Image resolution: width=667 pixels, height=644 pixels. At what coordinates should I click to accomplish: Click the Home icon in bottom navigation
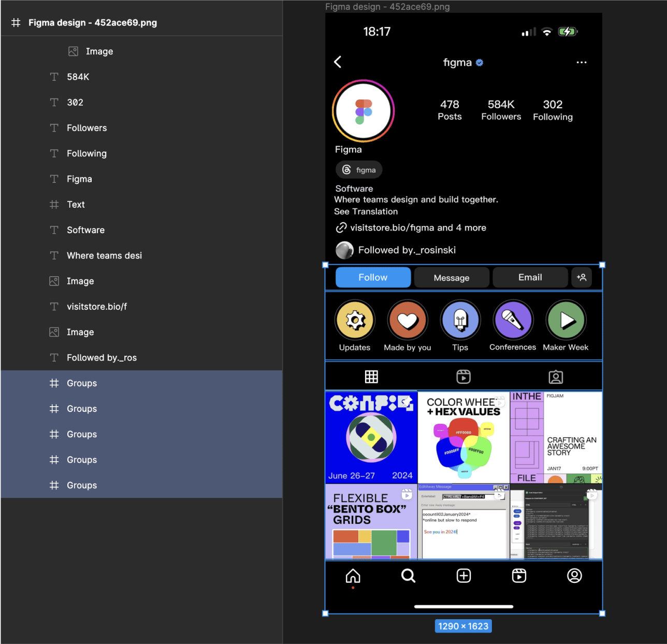(353, 576)
